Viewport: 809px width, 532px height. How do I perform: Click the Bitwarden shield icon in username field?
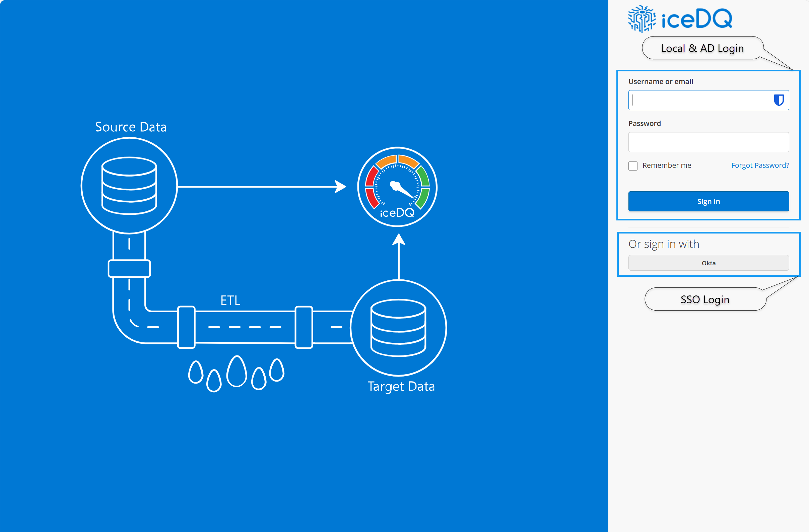(779, 100)
